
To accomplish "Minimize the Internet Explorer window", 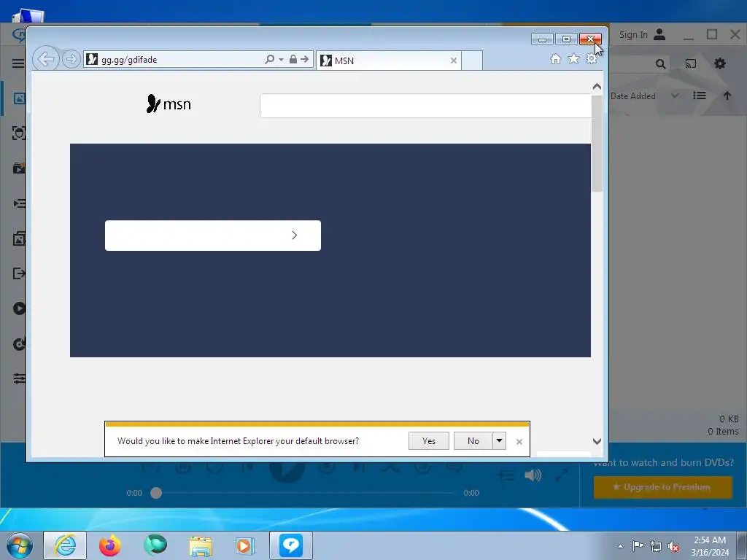I will pos(542,39).
